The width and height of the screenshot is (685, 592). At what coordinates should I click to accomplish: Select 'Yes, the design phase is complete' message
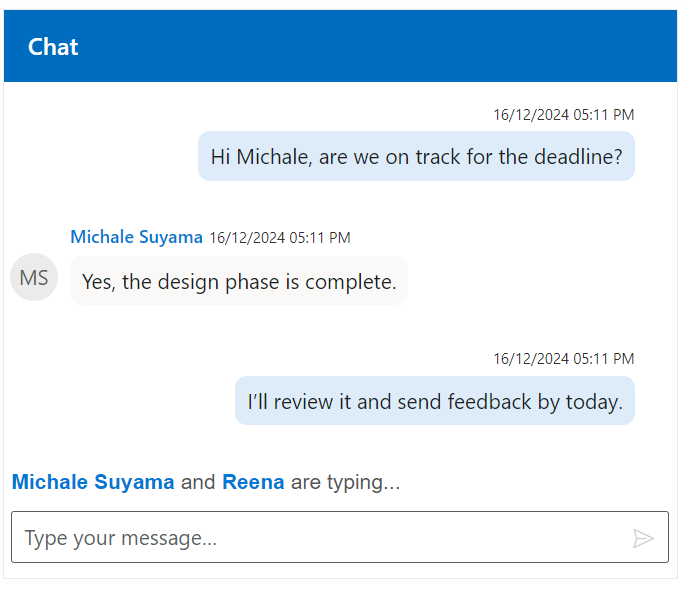(239, 282)
